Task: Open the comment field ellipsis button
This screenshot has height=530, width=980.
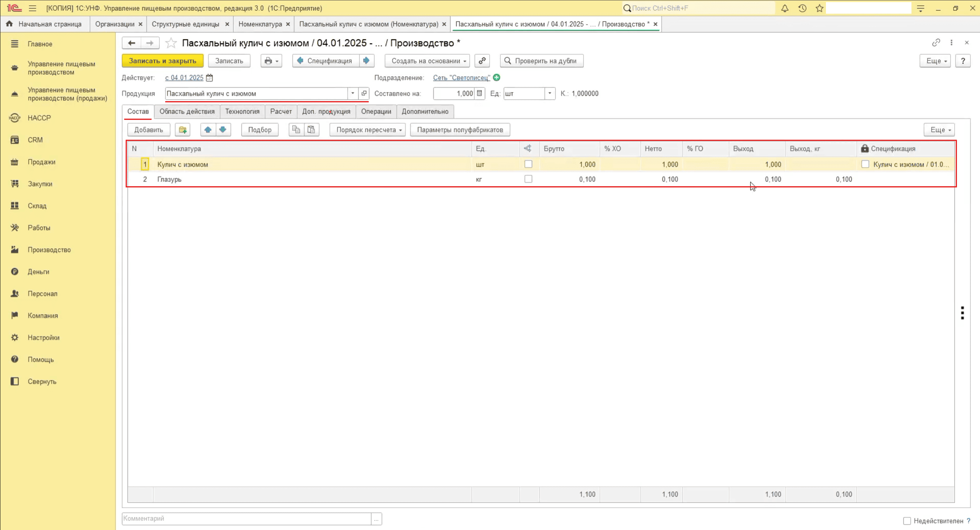Action: point(376,519)
